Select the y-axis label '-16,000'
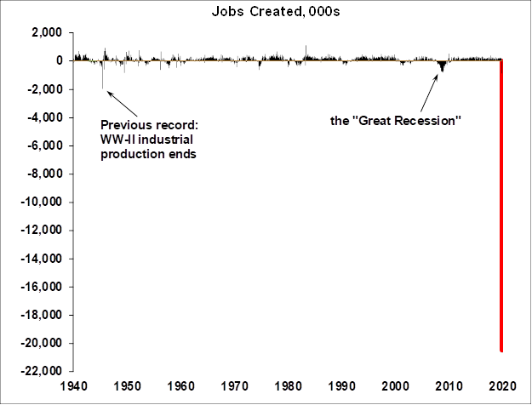The width and height of the screenshot is (532, 405). coord(42,287)
